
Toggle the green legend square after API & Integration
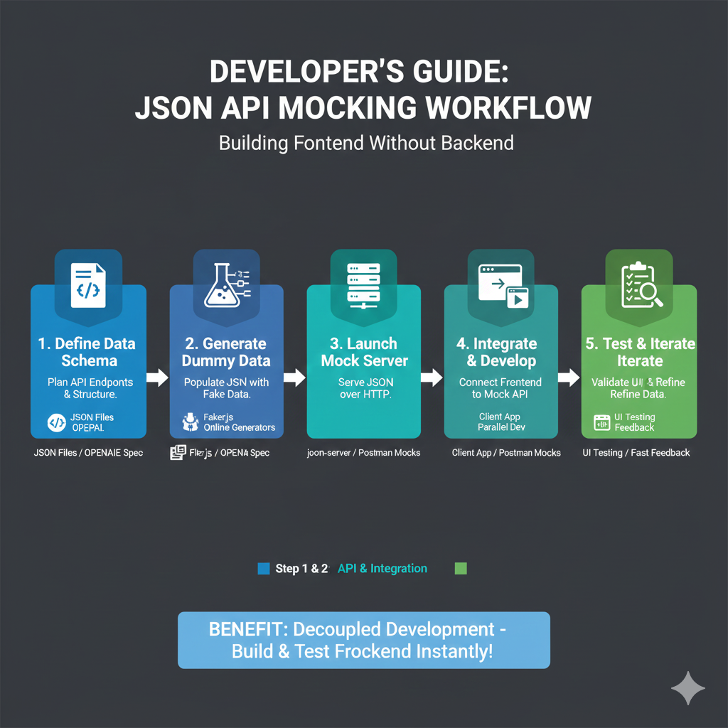click(460, 569)
